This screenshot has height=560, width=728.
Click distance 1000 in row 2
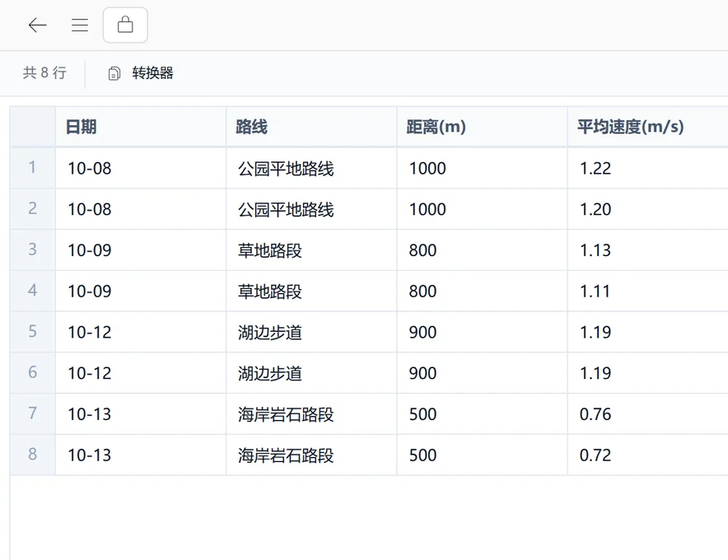point(427,209)
